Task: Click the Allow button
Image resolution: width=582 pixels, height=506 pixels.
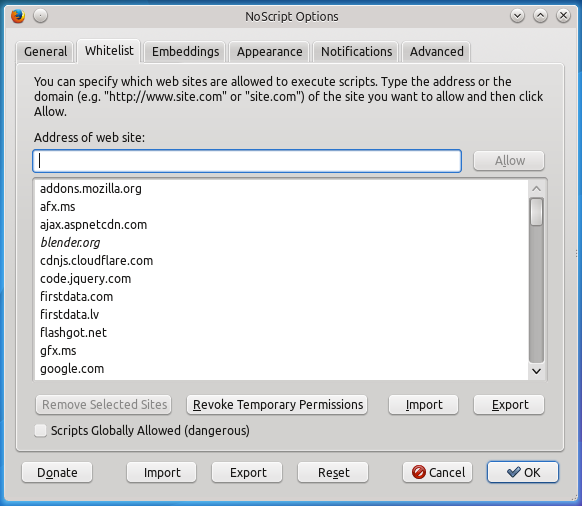Action: tap(509, 161)
